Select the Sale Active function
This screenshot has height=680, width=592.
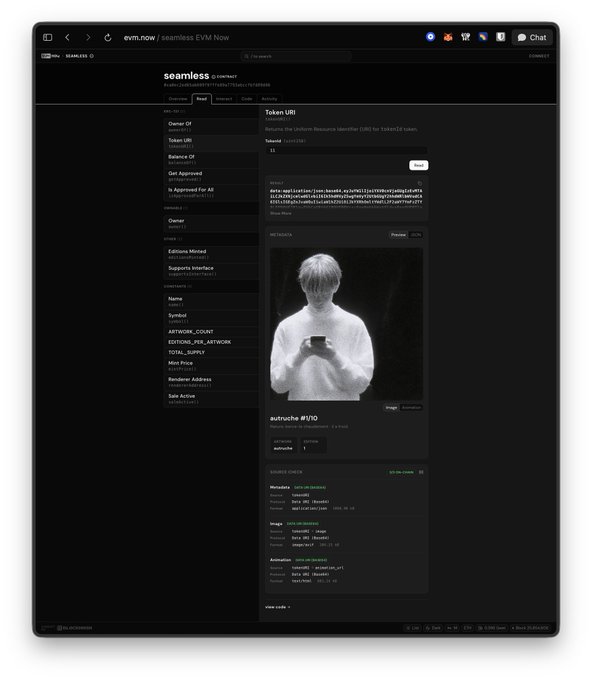[x=211, y=399]
